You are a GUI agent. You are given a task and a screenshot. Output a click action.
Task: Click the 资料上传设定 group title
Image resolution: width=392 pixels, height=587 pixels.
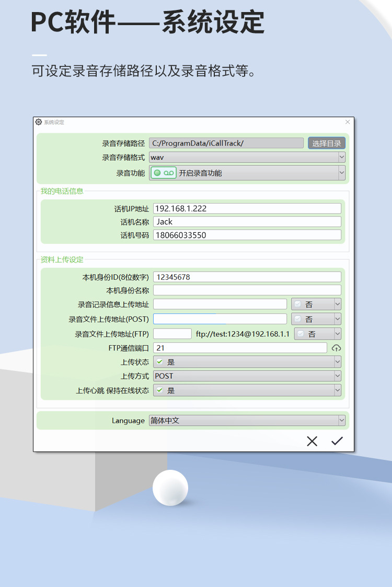click(x=62, y=260)
